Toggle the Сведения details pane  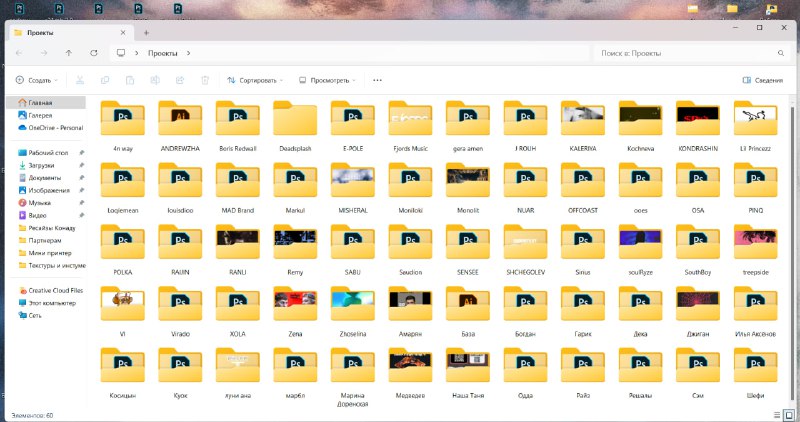point(763,80)
